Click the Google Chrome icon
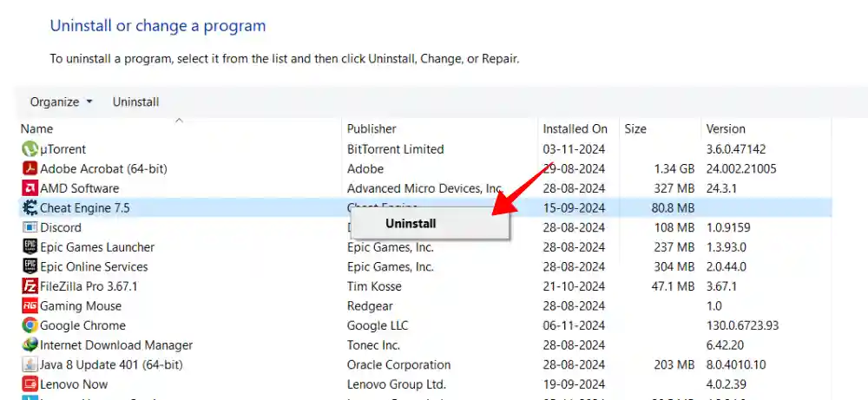868x400 pixels. click(x=30, y=325)
